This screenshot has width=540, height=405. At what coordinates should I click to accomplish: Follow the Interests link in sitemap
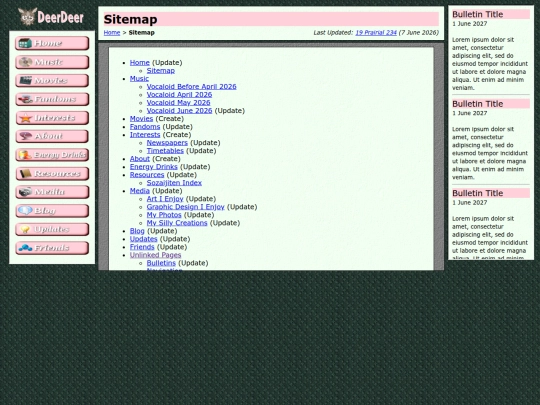click(145, 135)
